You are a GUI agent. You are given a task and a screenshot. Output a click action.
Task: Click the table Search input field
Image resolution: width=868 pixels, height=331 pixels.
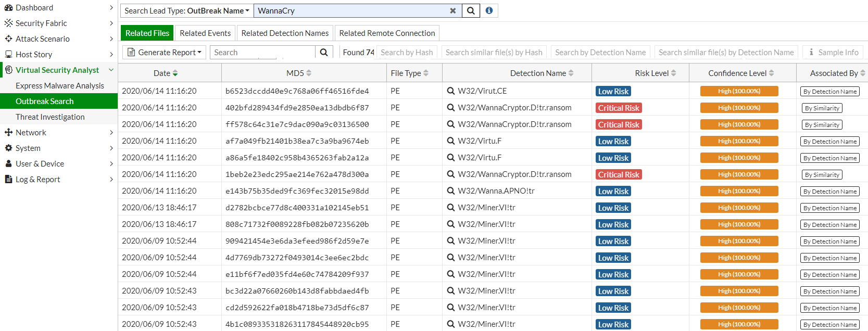tap(262, 53)
